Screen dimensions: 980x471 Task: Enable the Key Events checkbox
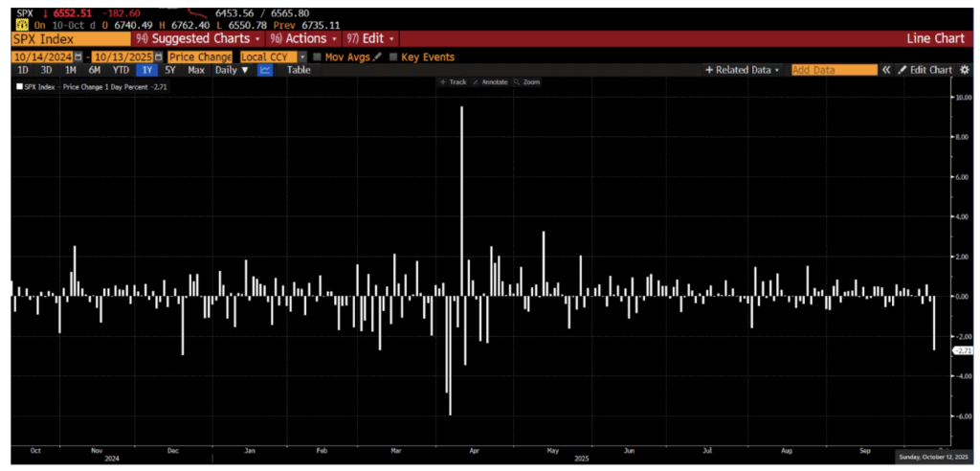click(393, 57)
